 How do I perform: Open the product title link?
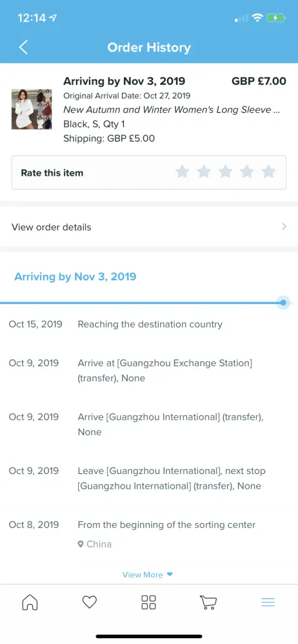click(x=172, y=109)
